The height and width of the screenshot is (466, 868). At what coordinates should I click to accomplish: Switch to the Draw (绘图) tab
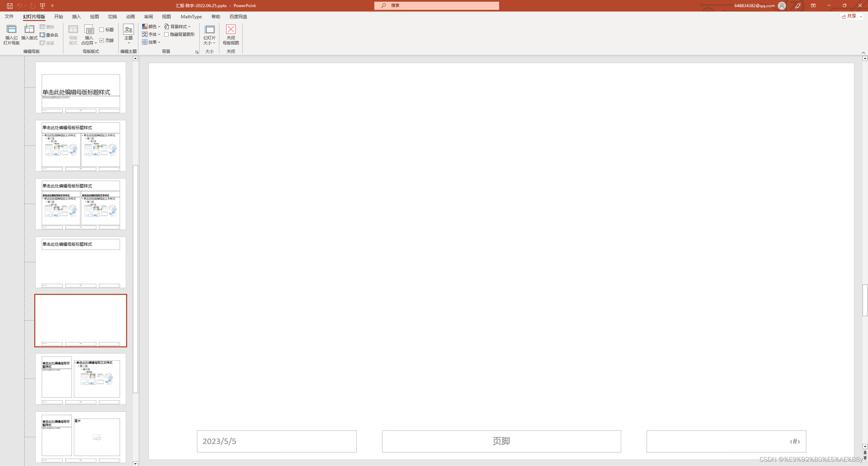(x=95, y=17)
